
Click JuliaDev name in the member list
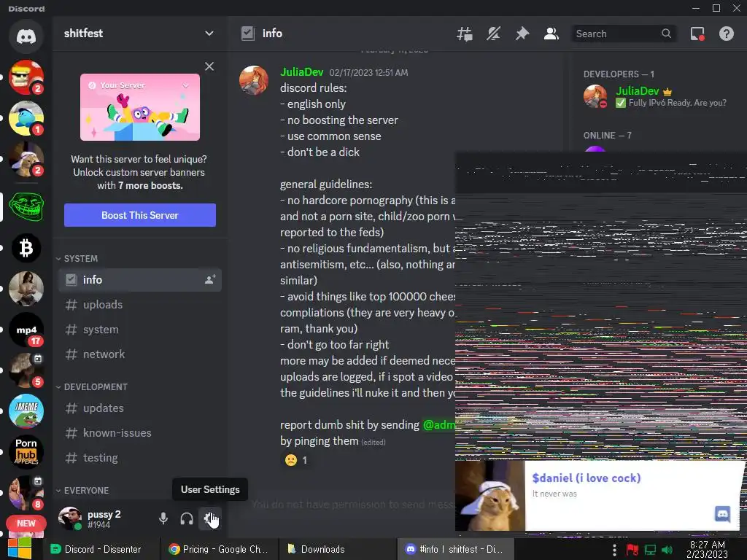(638, 91)
